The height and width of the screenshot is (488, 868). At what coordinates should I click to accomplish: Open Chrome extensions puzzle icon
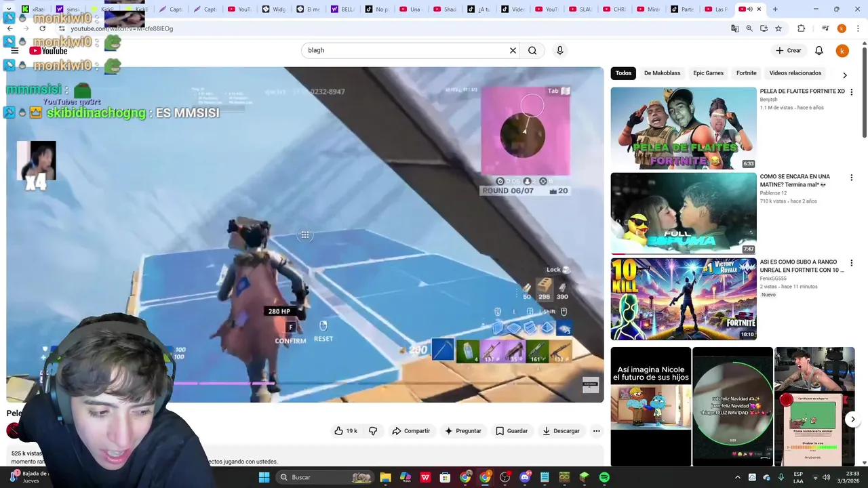(801, 28)
